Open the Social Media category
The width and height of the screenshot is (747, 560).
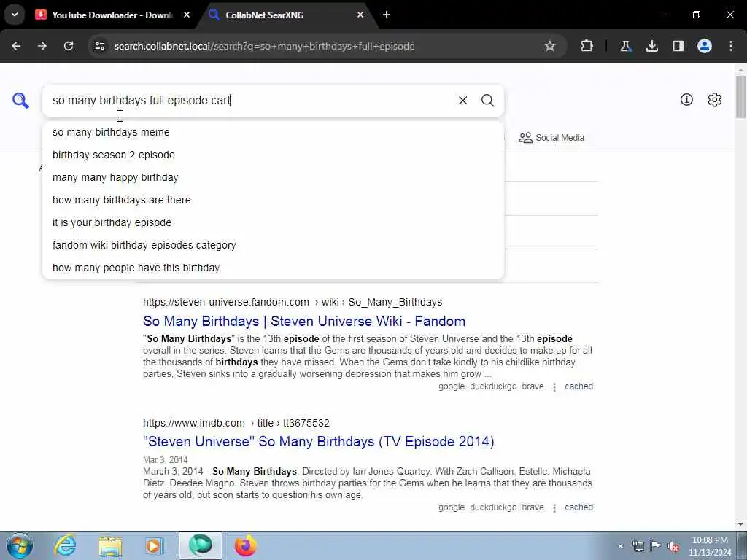[551, 138]
